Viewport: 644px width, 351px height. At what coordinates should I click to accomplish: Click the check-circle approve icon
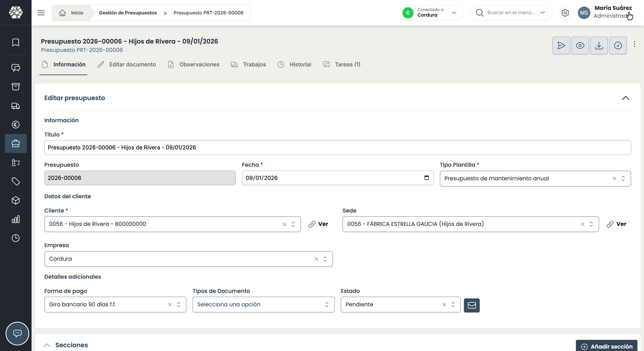pyautogui.click(x=618, y=46)
